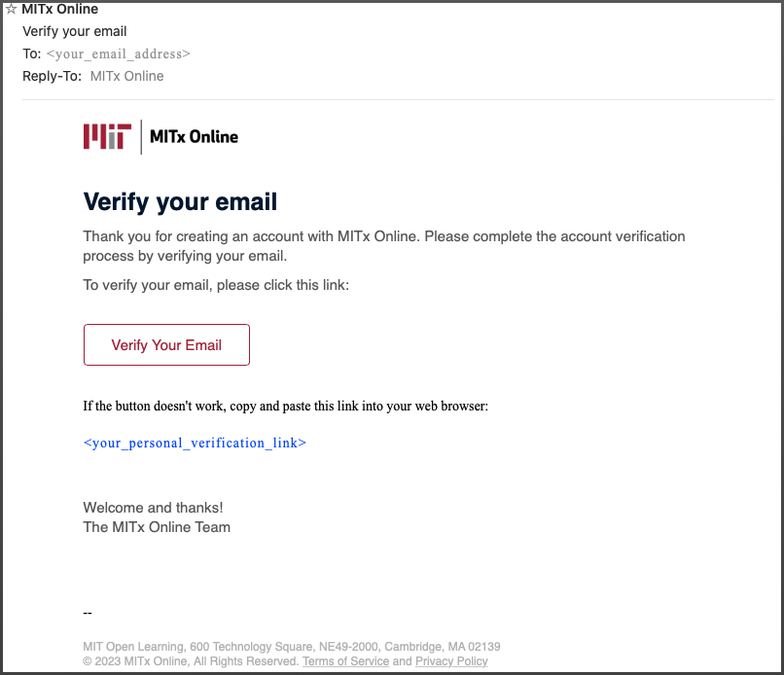The image size is (784, 675).
Task: Open the Terms of Service link
Action: coord(345,661)
